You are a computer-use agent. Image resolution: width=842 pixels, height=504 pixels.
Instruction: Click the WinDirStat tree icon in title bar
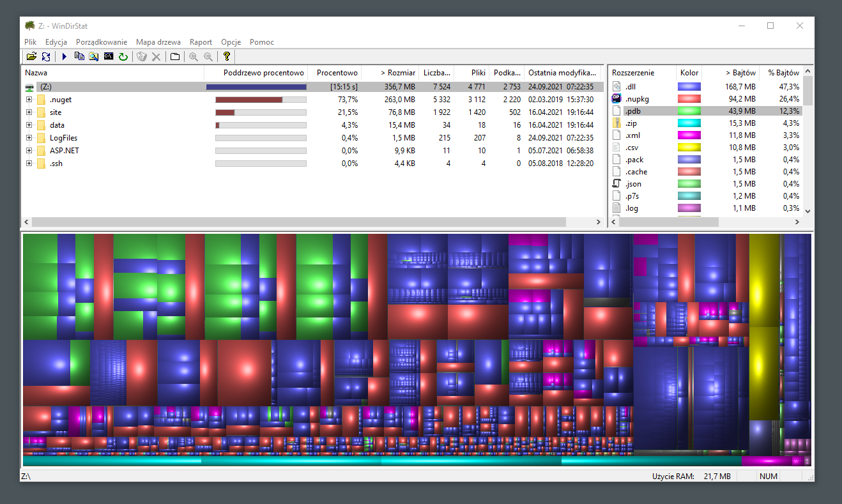click(x=30, y=26)
